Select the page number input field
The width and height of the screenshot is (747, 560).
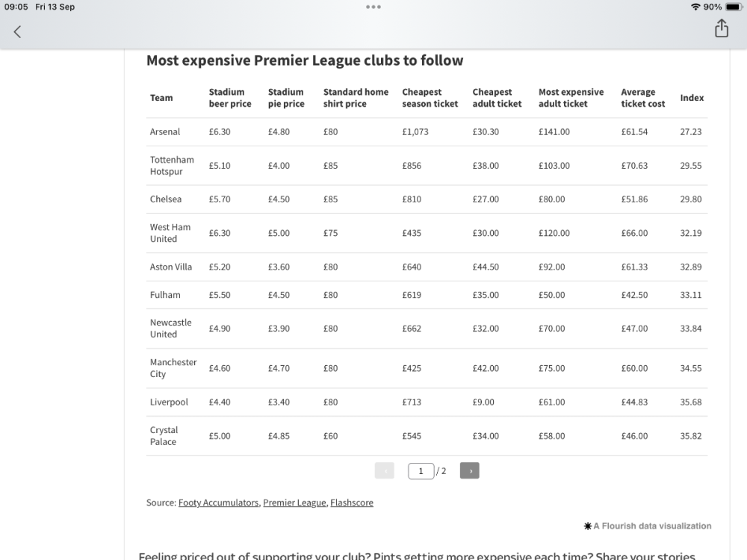tap(421, 470)
